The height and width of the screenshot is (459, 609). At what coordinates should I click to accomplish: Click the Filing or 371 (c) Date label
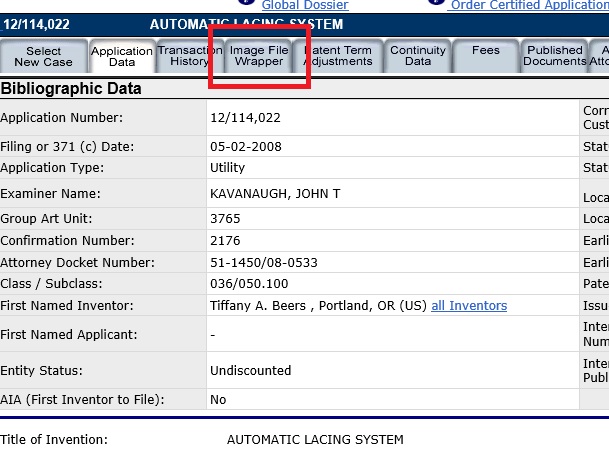[67, 147]
